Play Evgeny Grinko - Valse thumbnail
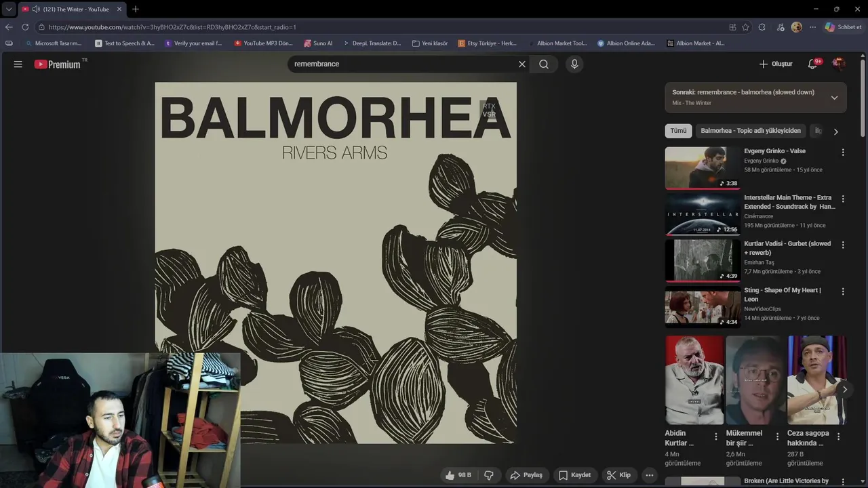The height and width of the screenshot is (488, 868). 703,167
